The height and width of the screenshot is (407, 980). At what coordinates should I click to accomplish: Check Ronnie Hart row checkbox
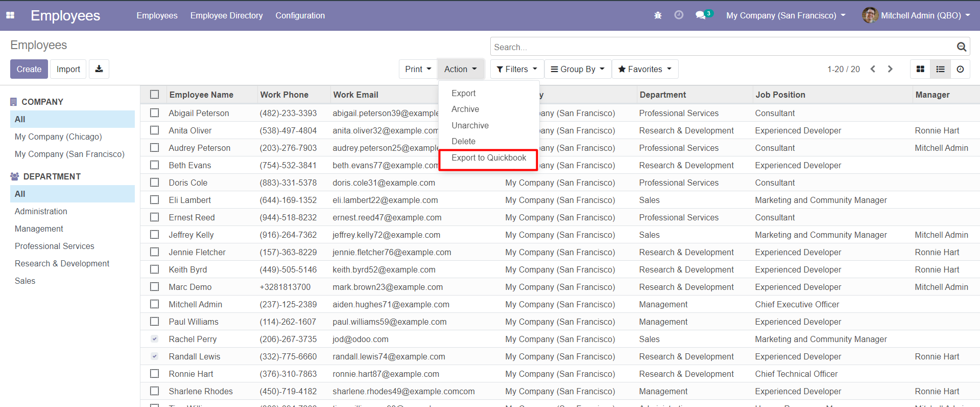coord(154,374)
